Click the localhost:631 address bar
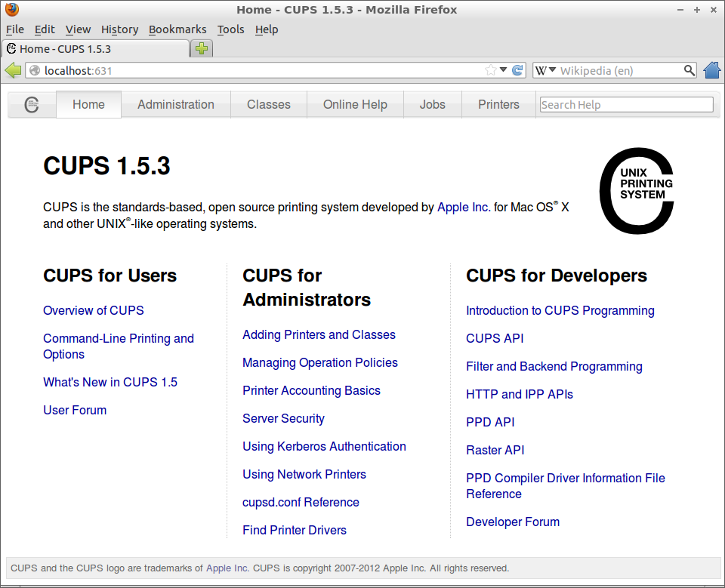The width and height of the screenshot is (725, 588). coord(257,70)
